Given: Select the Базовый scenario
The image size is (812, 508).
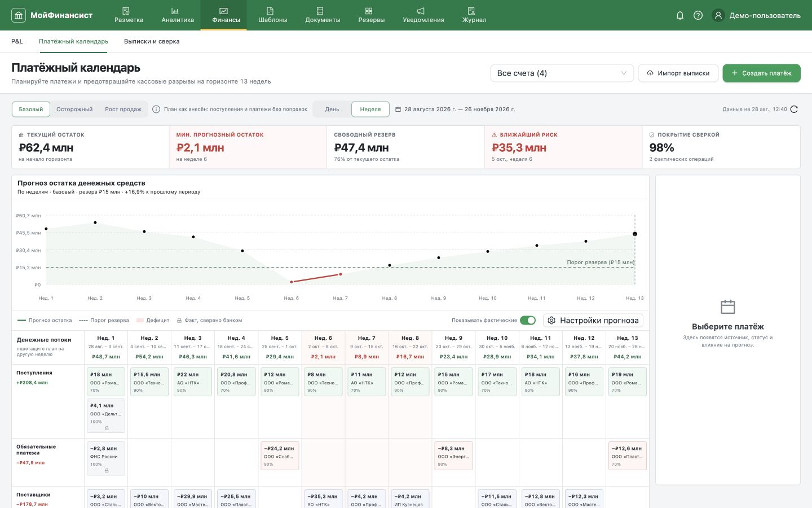Looking at the screenshot, I should tap(31, 110).
